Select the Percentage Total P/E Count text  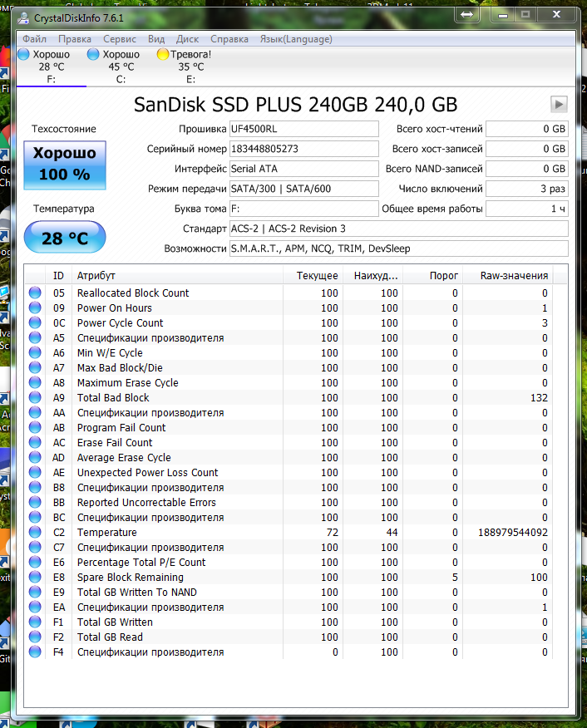pos(141,563)
